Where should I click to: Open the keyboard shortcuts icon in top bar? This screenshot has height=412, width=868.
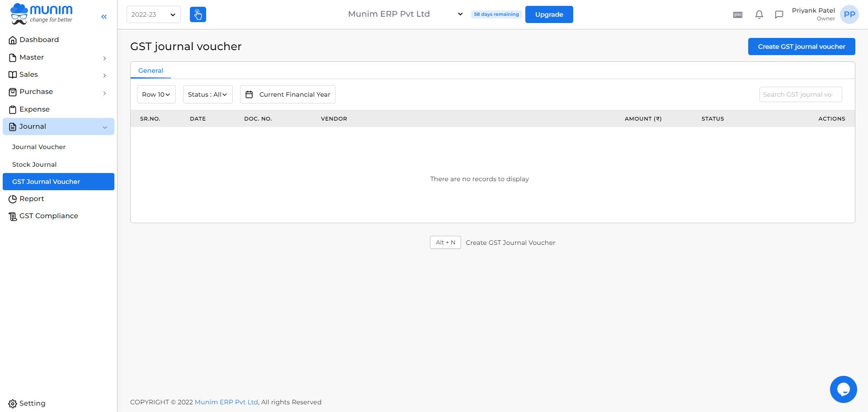[x=738, y=14]
